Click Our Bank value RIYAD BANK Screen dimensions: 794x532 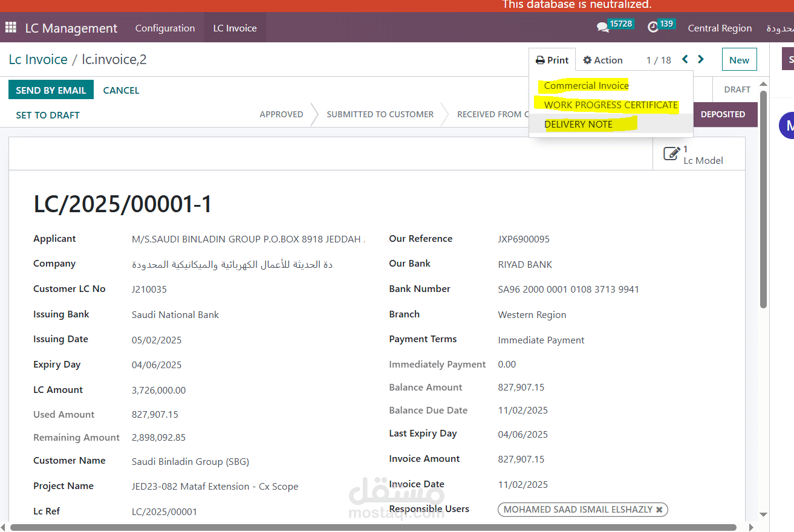tap(525, 264)
